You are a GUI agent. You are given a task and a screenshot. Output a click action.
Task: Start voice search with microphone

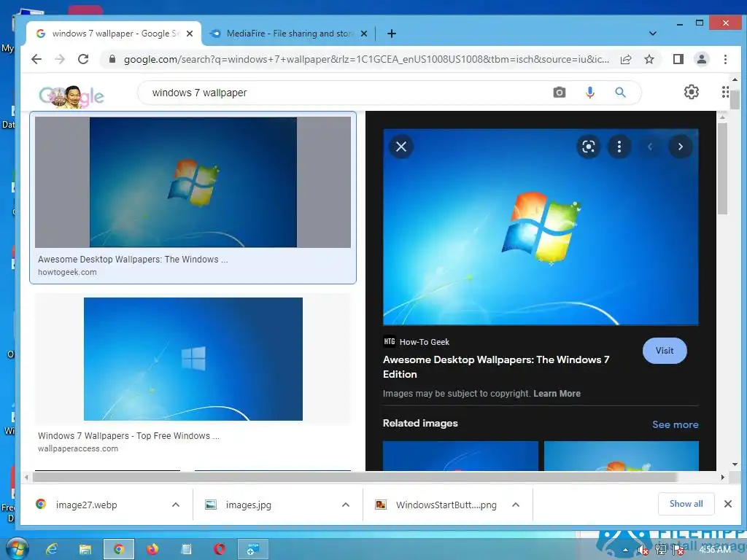589,93
